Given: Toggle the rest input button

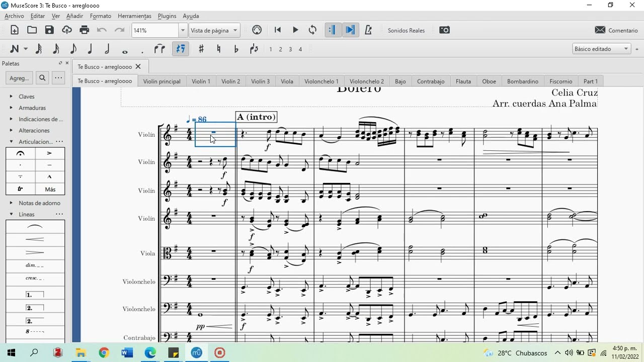Looking at the screenshot, I should tap(180, 49).
